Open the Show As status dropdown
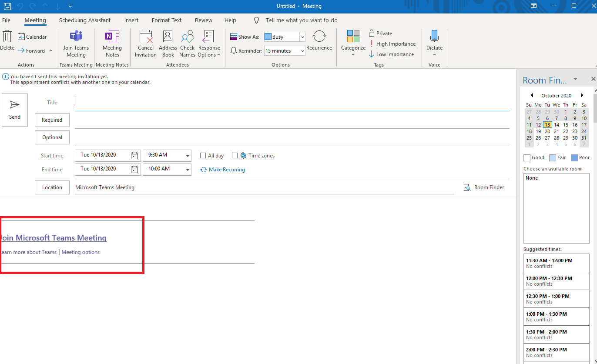This screenshot has height=364, width=597. tap(302, 37)
